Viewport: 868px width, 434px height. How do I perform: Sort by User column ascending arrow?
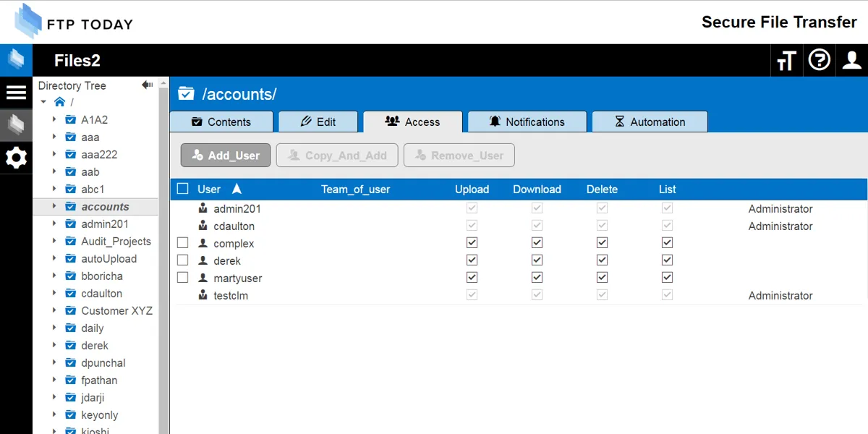click(237, 190)
